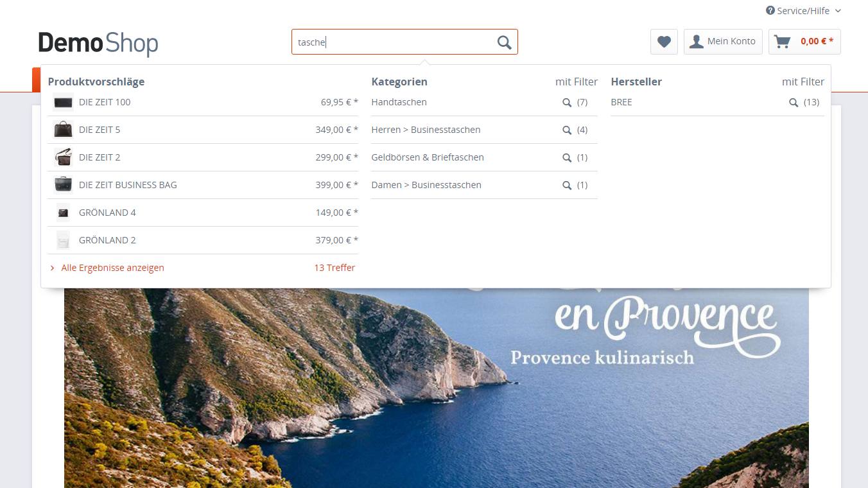Click the help question mark icon
868x488 pixels.
tap(770, 11)
